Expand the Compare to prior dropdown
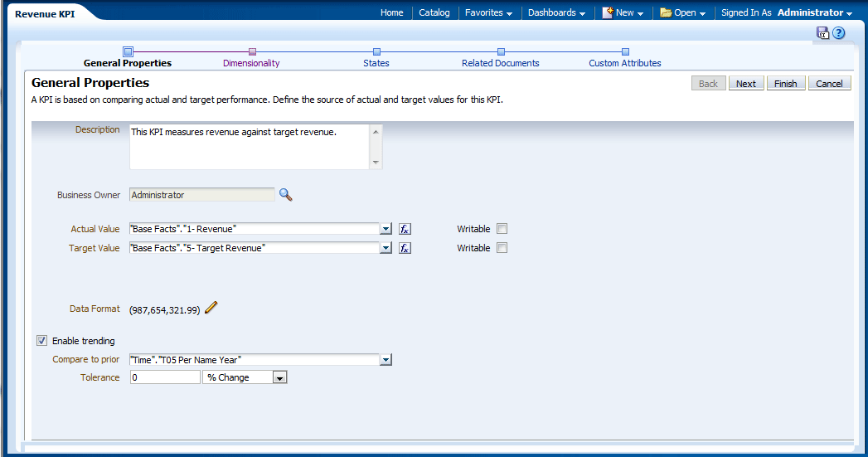This screenshot has height=457, width=868. (386, 360)
